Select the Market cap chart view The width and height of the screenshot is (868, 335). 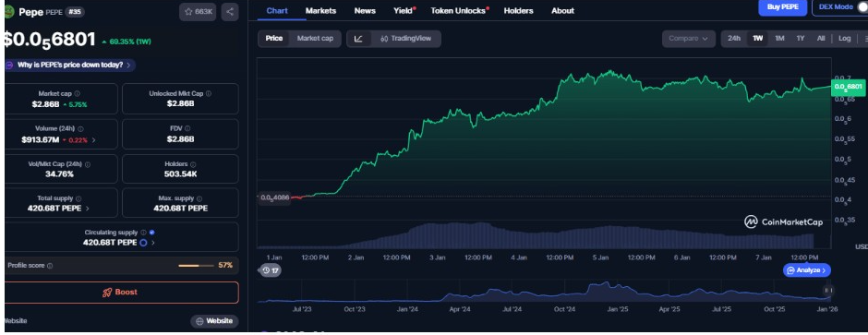tap(315, 39)
